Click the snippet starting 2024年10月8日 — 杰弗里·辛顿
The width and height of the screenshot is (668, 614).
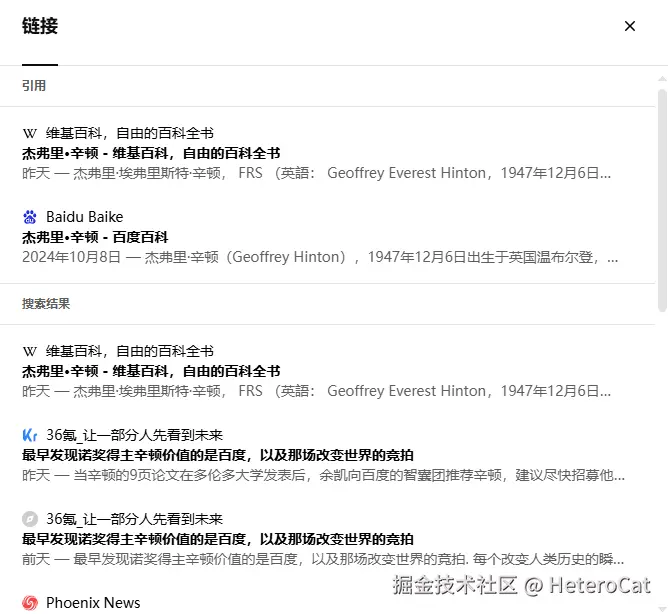[320, 257]
